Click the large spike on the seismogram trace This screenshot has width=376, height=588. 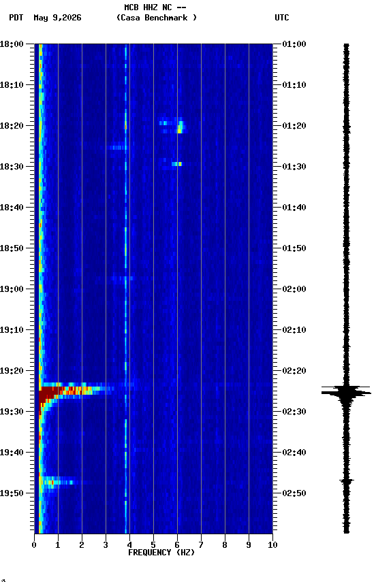click(346, 392)
